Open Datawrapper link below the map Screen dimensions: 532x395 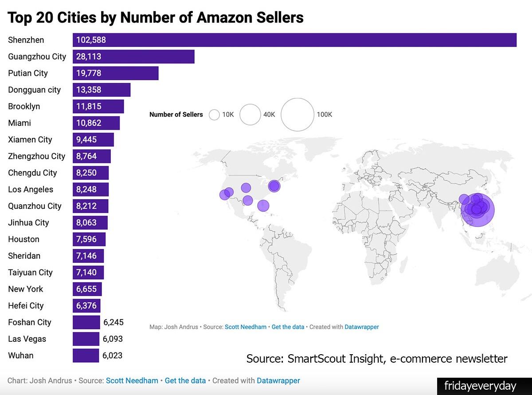(x=362, y=327)
